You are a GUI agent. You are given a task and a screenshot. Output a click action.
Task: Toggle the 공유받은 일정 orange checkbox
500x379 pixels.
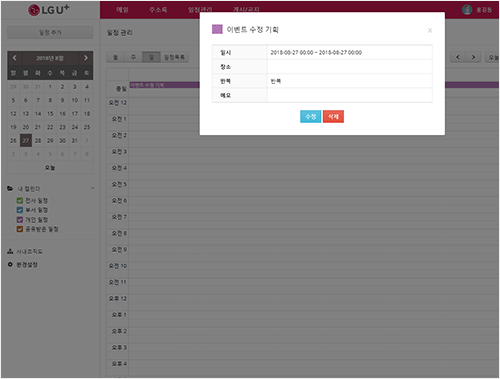click(20, 229)
